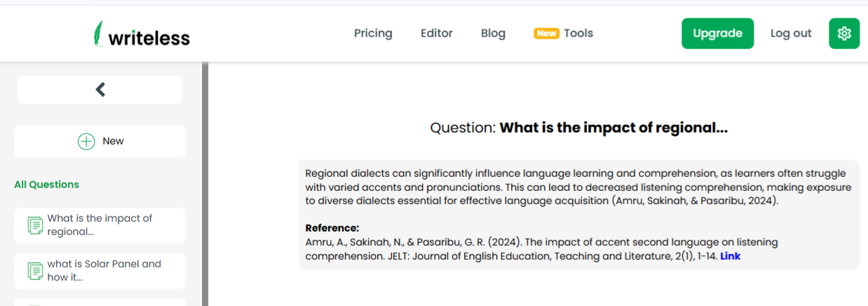Click the writeless wordmark text

[149, 37]
